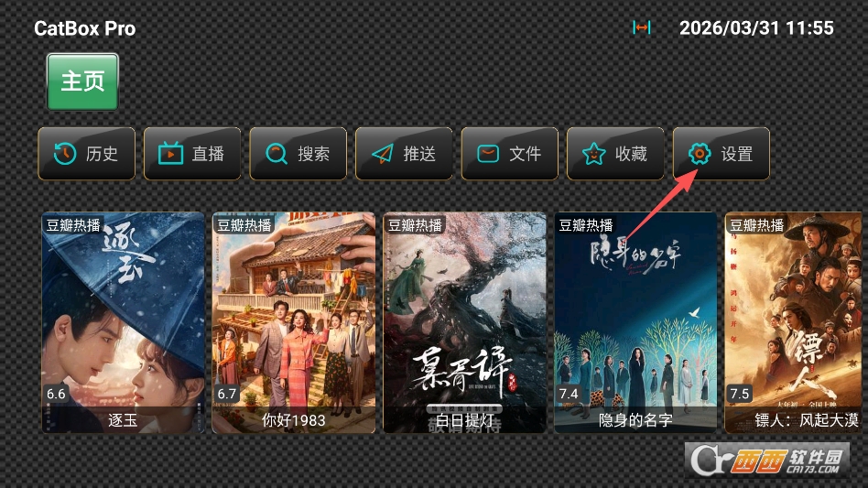Select the 你好1983 poster

294,322
